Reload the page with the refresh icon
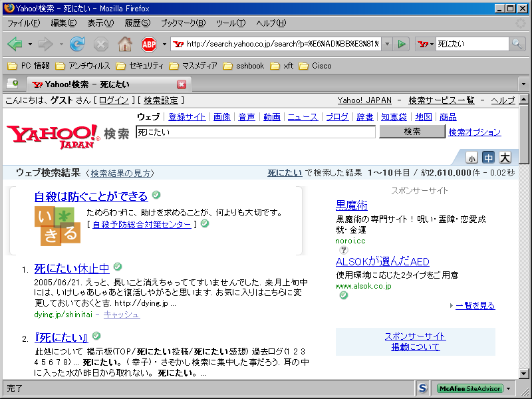This screenshot has width=532, height=399. coord(77,44)
